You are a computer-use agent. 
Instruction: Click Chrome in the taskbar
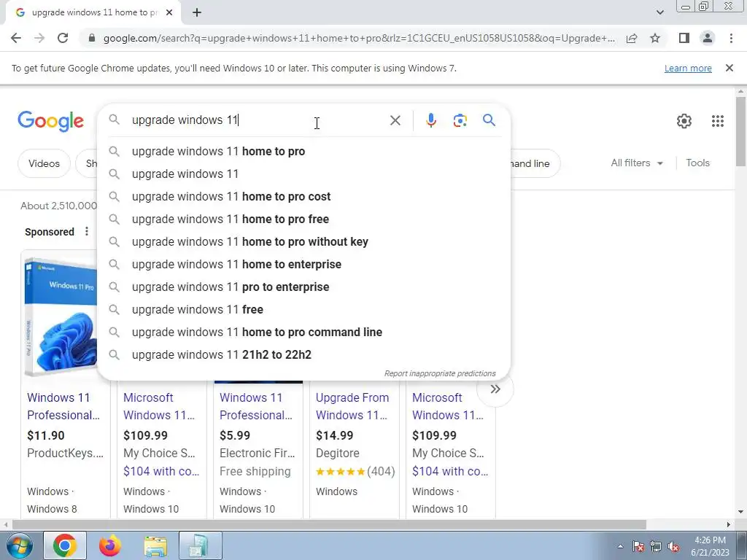pyautogui.click(x=65, y=545)
